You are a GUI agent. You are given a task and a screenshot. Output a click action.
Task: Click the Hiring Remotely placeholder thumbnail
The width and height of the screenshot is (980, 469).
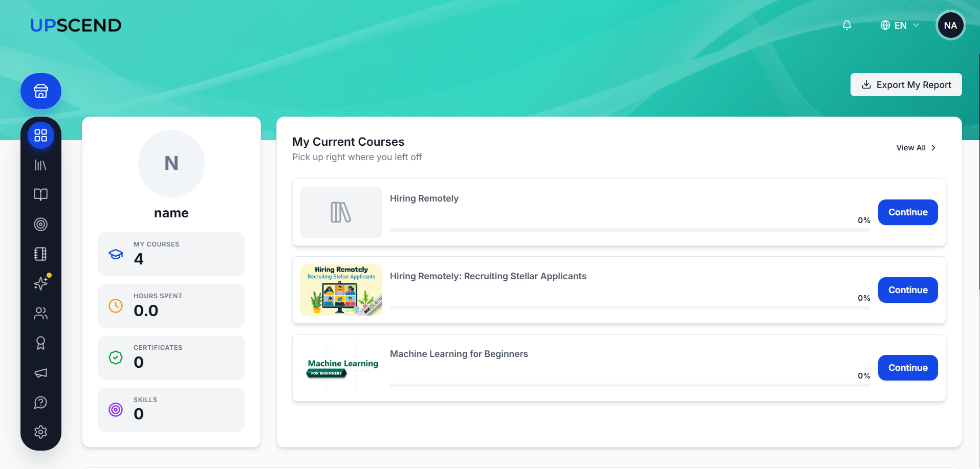click(x=341, y=212)
